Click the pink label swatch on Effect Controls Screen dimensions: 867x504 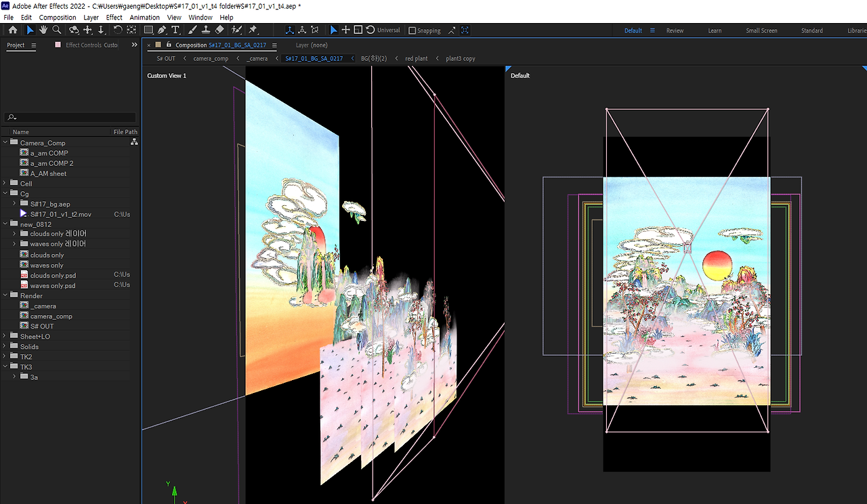58,45
